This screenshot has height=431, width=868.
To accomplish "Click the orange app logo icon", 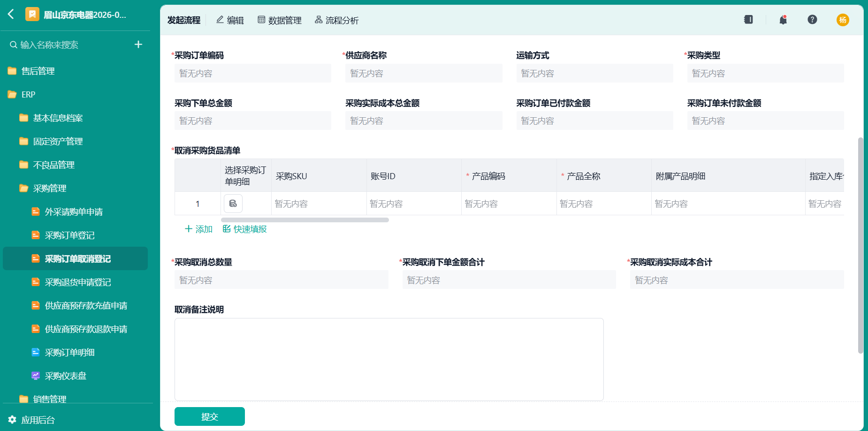I will pos(32,15).
